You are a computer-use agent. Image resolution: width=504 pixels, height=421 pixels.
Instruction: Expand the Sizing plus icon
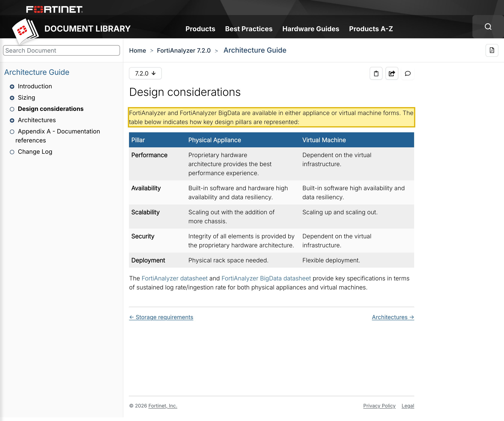(12, 98)
